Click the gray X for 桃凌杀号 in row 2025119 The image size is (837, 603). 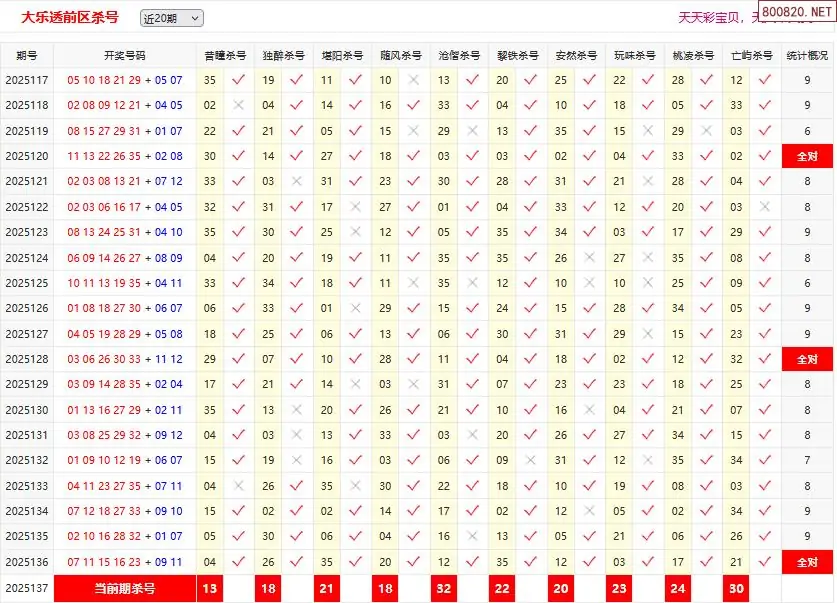706,131
